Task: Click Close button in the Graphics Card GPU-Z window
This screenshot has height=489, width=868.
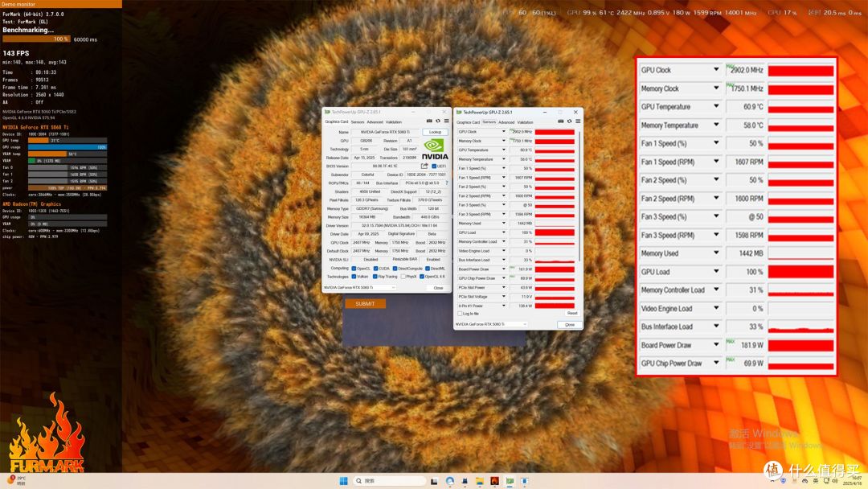Action: 439,288
